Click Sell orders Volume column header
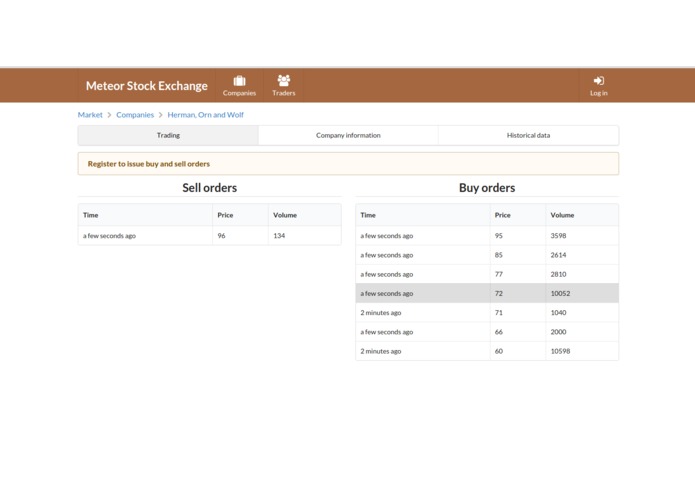Screen dimensions: 695x494 click(305, 215)
